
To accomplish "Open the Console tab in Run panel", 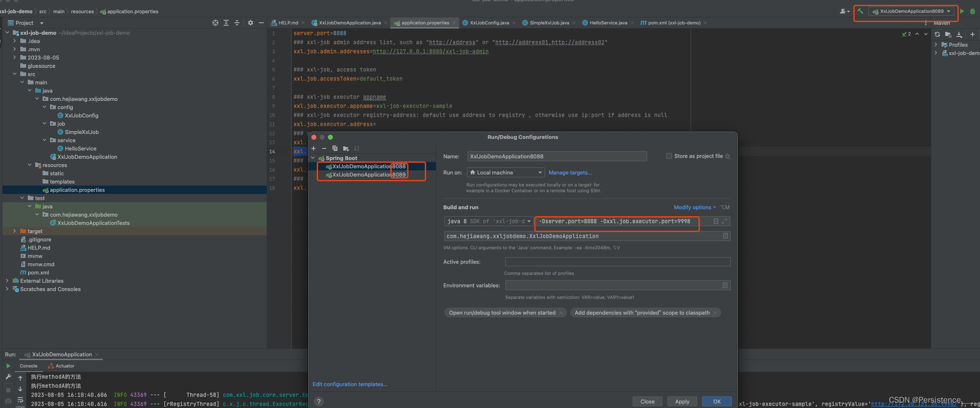I will point(29,366).
